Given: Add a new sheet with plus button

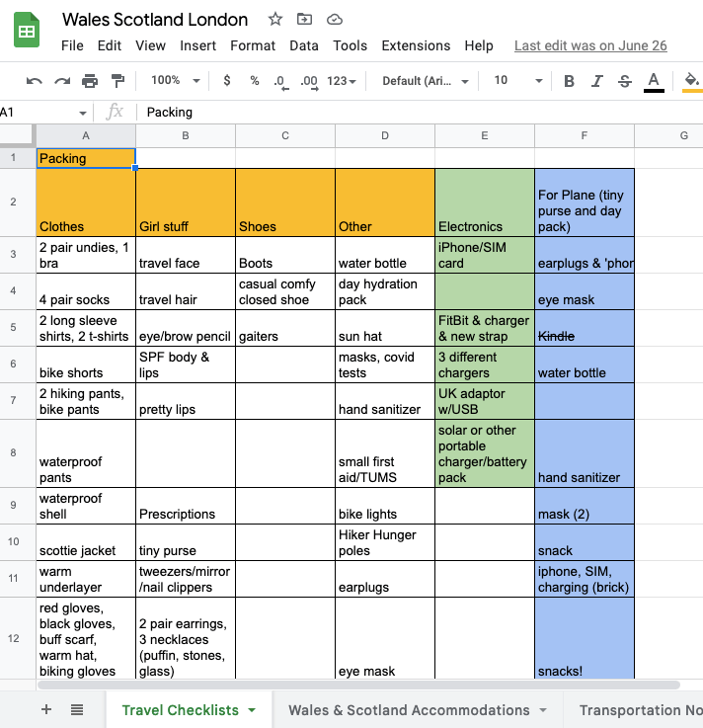Looking at the screenshot, I should coord(45,709).
